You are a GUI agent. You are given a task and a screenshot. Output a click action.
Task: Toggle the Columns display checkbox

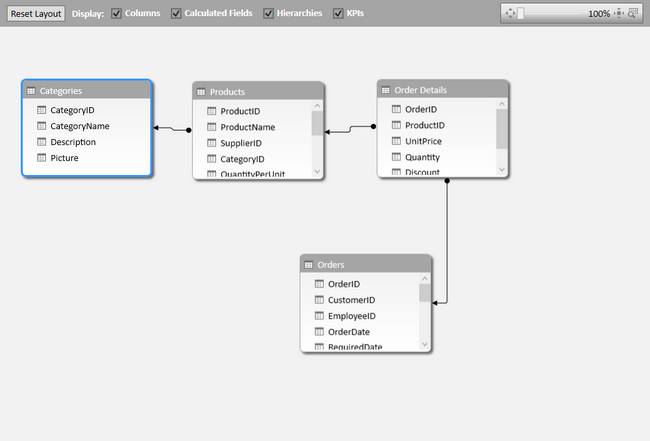[116, 13]
